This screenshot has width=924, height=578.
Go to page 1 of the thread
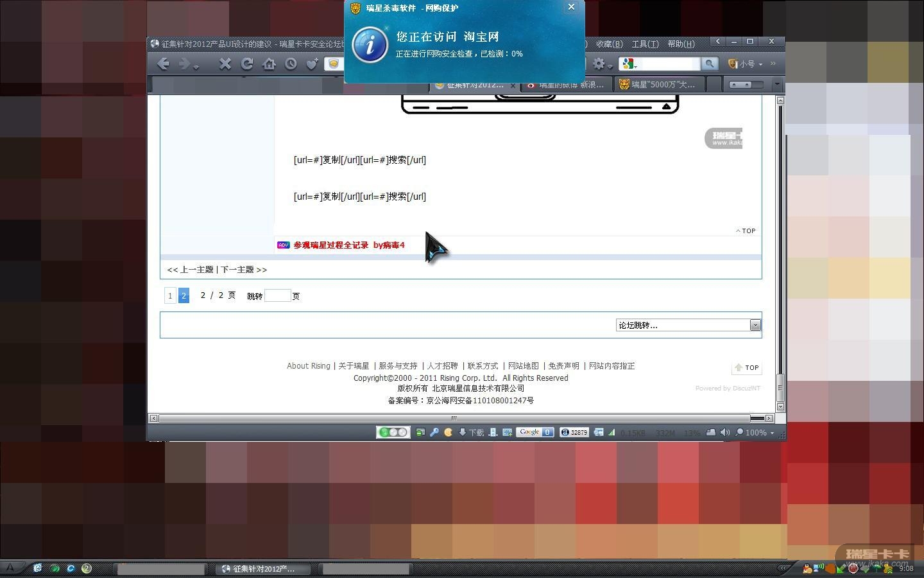(170, 295)
